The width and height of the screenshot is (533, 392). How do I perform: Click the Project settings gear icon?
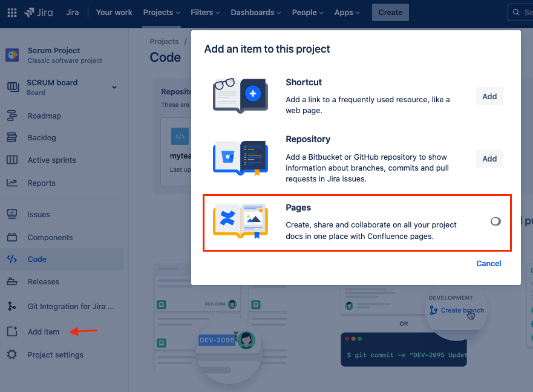12,354
